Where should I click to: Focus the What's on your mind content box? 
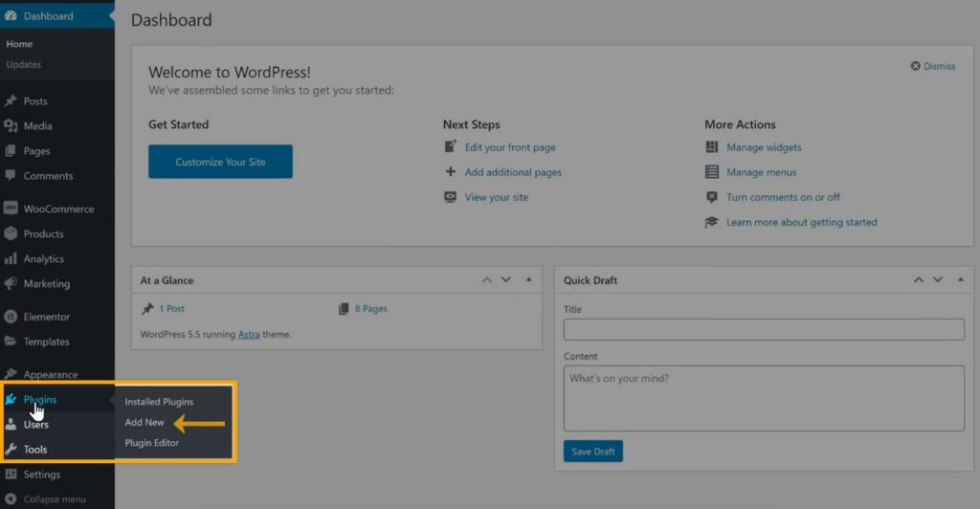(764, 398)
